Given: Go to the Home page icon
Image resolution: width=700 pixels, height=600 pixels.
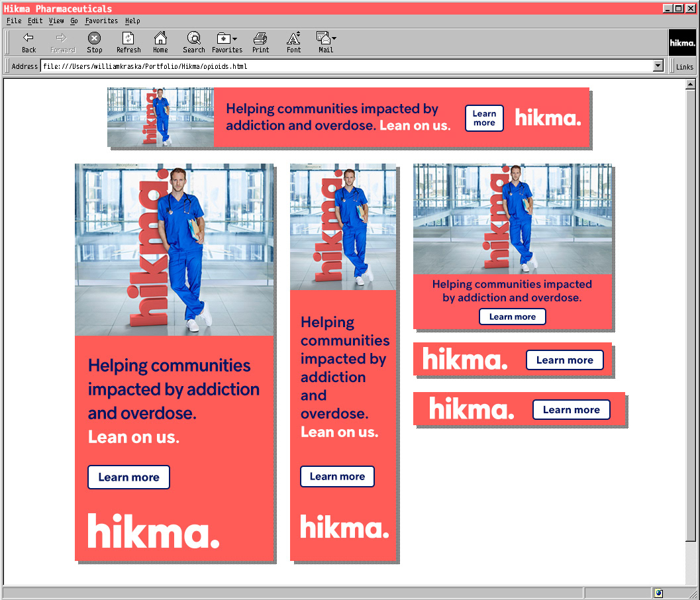Looking at the screenshot, I should (160, 42).
